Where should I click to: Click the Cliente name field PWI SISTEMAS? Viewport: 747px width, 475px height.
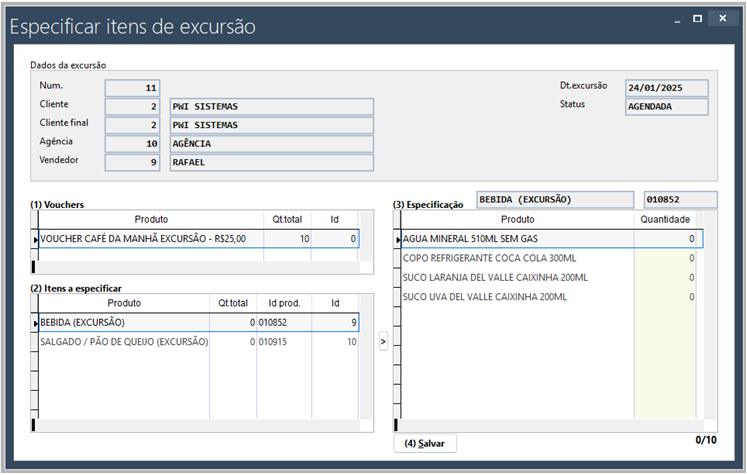pyautogui.click(x=271, y=107)
